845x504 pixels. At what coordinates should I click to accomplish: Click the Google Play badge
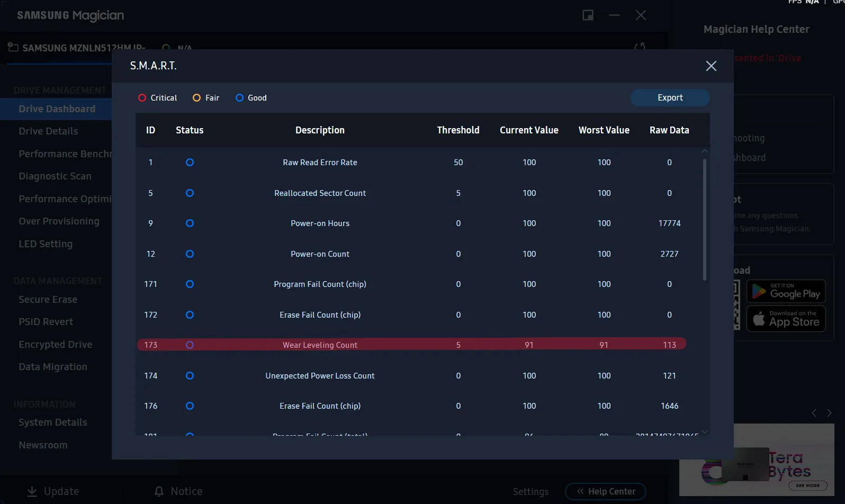point(786,291)
